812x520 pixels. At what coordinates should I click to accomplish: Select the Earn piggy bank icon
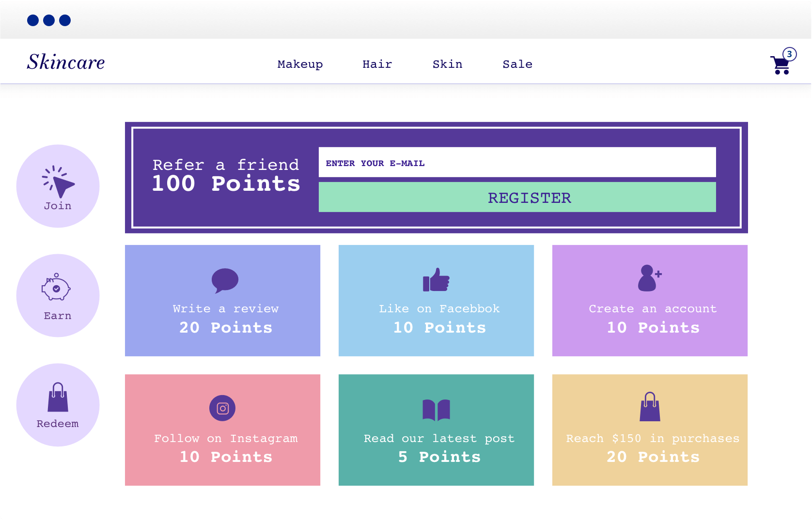click(x=55, y=291)
